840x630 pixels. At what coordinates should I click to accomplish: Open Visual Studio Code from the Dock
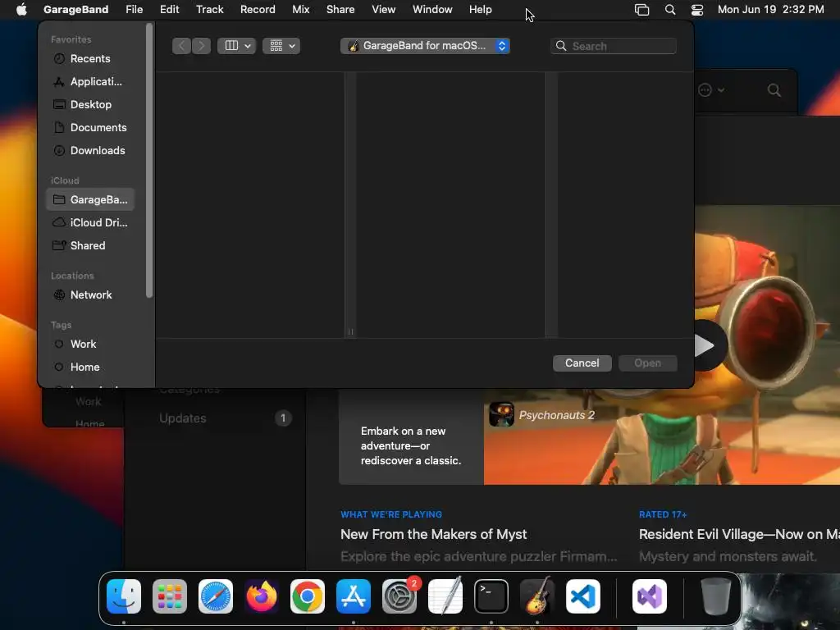(583, 596)
